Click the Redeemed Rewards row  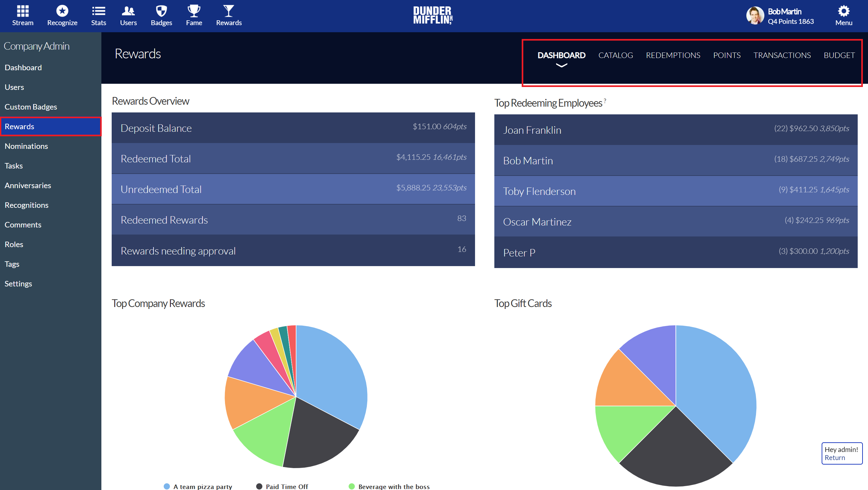pos(293,219)
